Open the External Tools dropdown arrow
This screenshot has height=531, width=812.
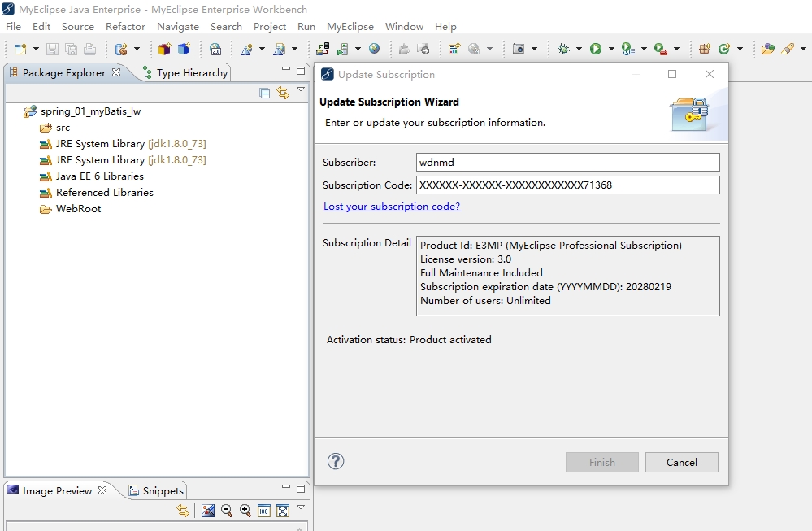[676, 50]
